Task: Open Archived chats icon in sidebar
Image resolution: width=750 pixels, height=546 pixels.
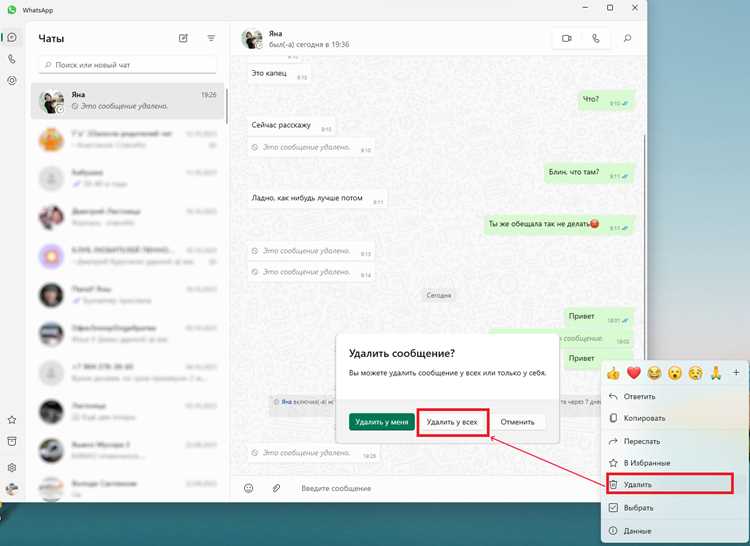Action: click(x=12, y=441)
